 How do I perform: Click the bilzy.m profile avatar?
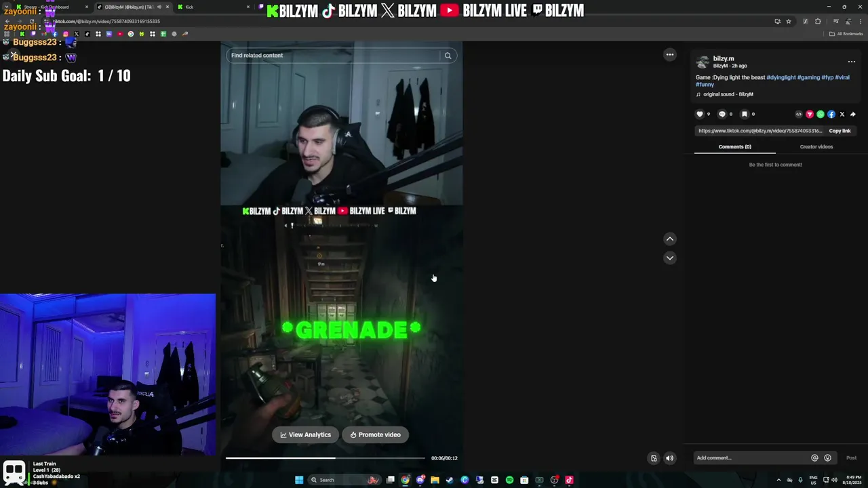(x=703, y=62)
